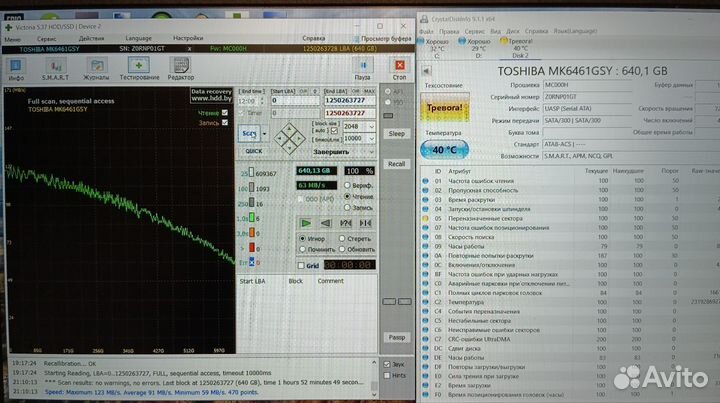Screen dimensions: 720x403
Task: Open the Журналы logs icon in Victoria
Action: click(96, 66)
